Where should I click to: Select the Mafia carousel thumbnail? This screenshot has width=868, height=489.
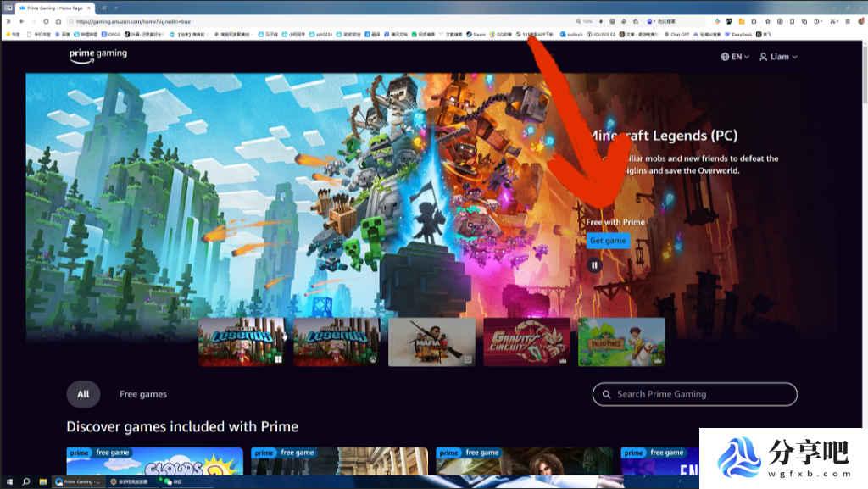coord(431,342)
